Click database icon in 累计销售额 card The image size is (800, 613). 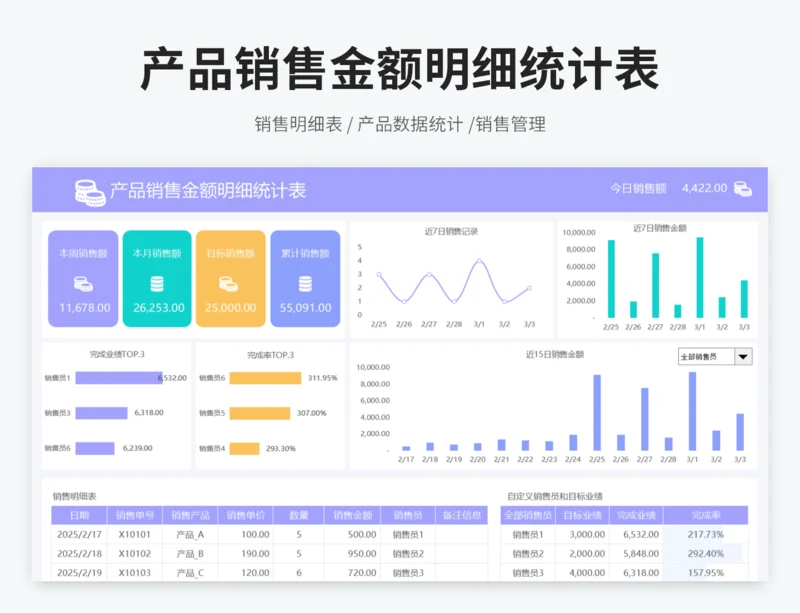[x=305, y=284]
